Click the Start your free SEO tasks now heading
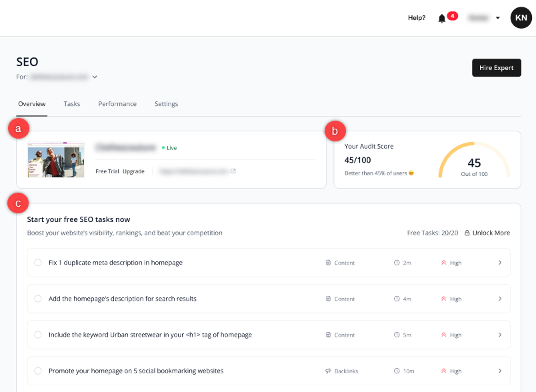Screen dimensions: 536x392 coord(79,219)
